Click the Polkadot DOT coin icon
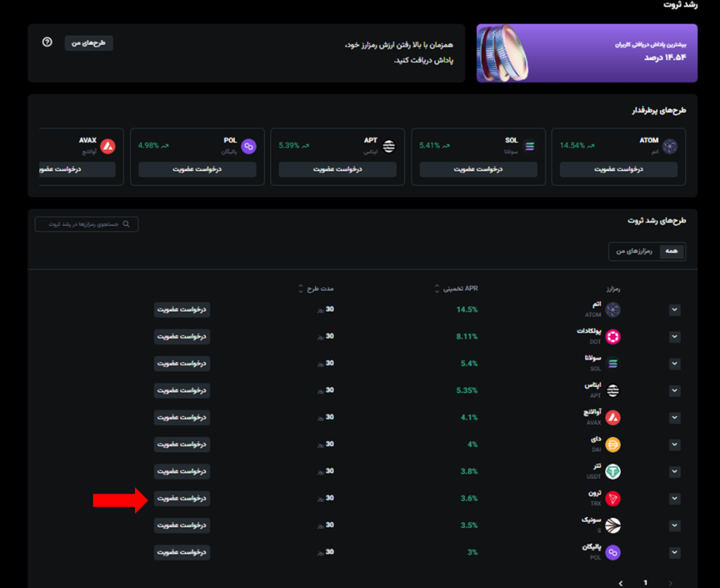 click(x=612, y=337)
